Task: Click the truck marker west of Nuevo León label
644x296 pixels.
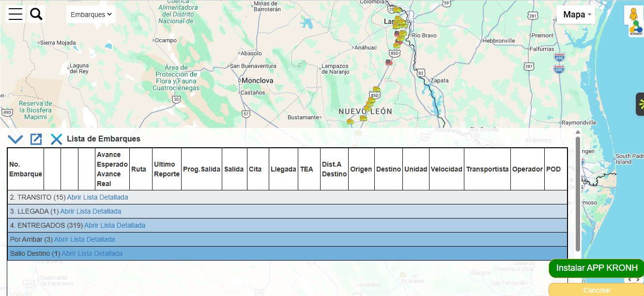Action: [x=350, y=122]
